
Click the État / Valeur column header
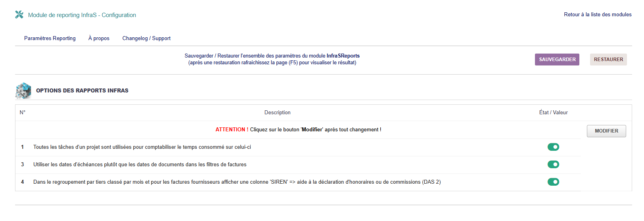point(553,113)
